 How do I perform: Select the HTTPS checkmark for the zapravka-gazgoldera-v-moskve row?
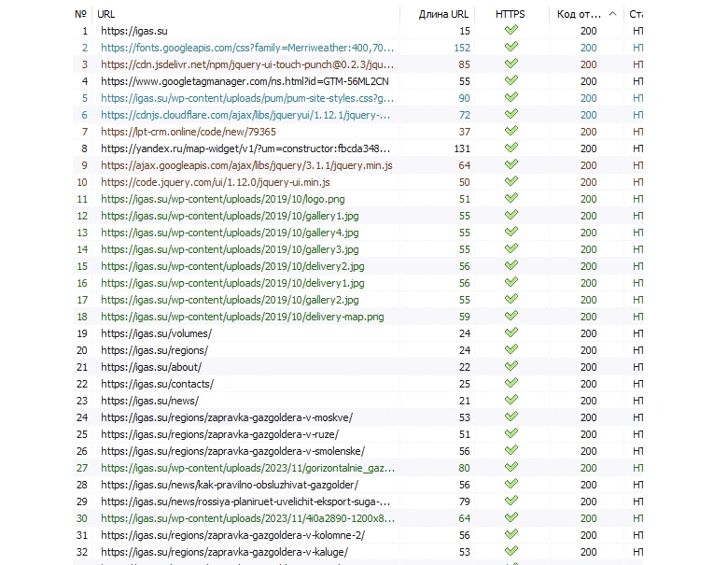511,417
